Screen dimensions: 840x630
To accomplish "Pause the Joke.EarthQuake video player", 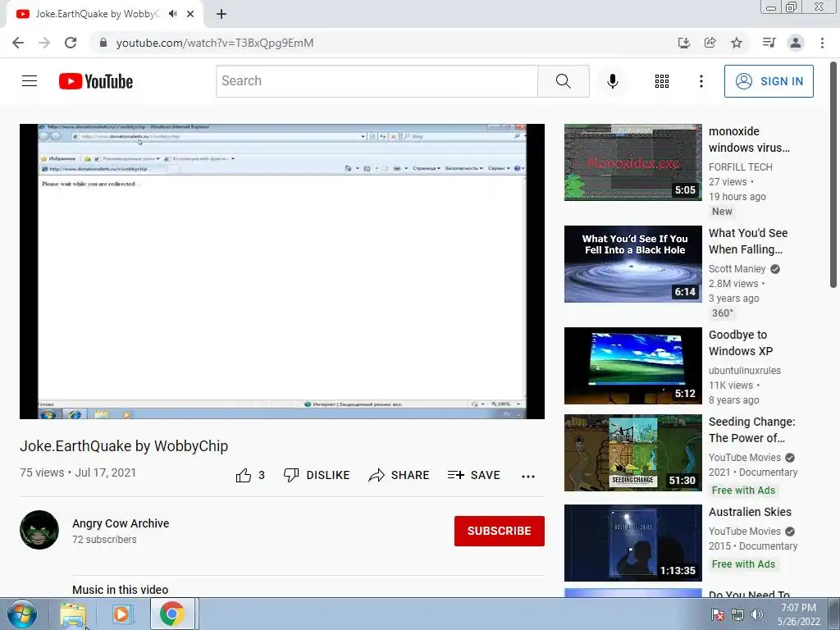I will [282, 271].
